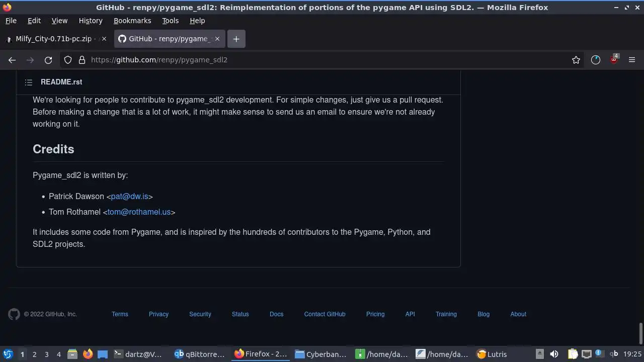This screenshot has width=644, height=362.
Task: Click the qBittorrent tray icon
Action: tap(614, 354)
